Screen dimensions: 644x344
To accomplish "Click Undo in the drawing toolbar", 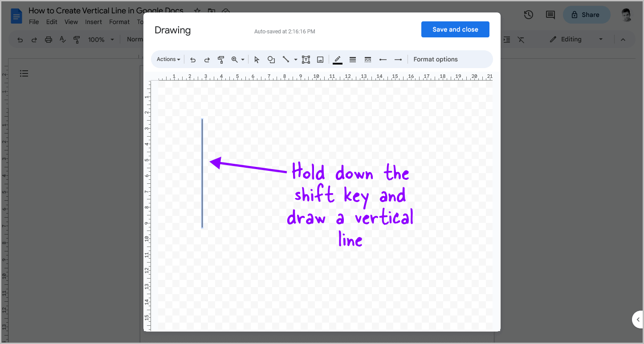I will [x=193, y=59].
